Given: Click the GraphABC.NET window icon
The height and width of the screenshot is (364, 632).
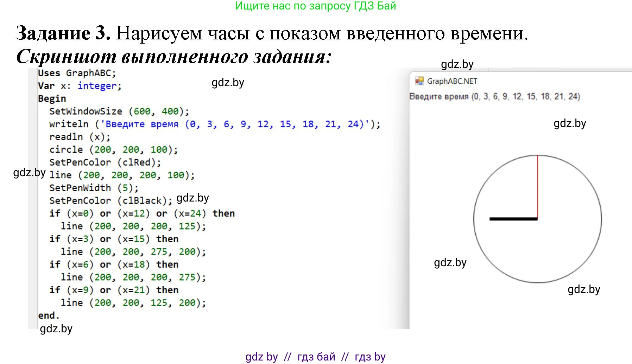Looking at the screenshot, I should 419,81.
